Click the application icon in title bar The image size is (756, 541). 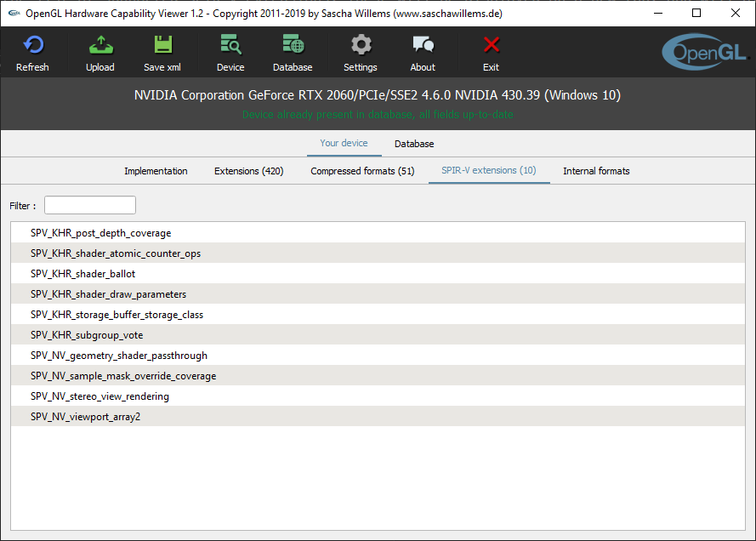click(14, 13)
